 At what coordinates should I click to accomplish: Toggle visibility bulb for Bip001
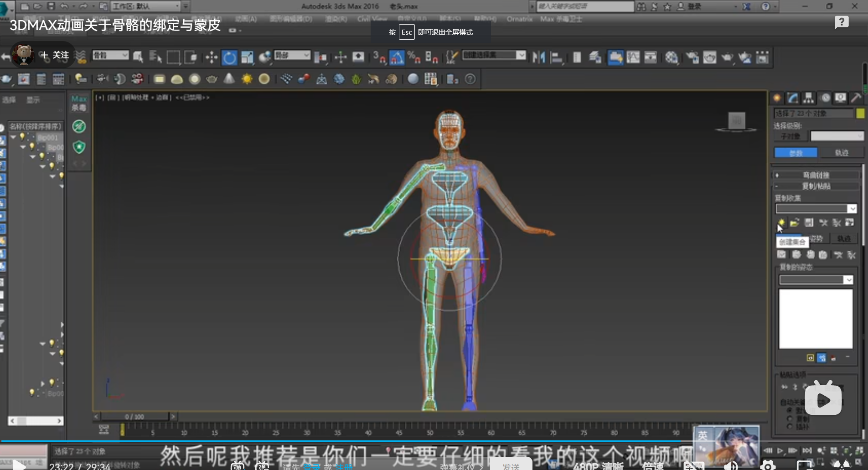coord(22,136)
